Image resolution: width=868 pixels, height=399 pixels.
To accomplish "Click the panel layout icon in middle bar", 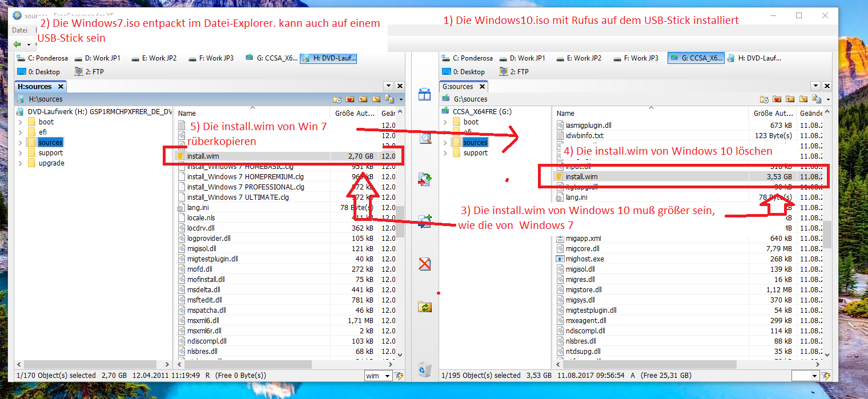I will coord(425,94).
